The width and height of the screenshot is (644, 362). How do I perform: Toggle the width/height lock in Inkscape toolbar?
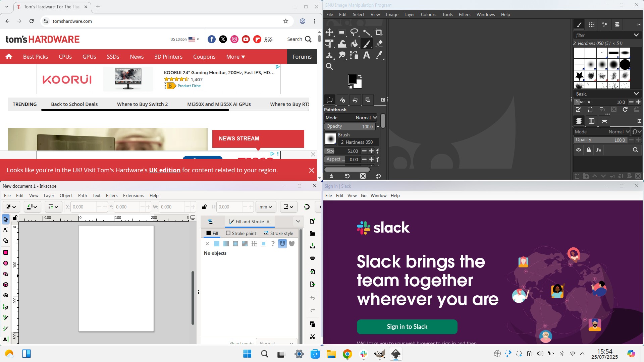204,207
